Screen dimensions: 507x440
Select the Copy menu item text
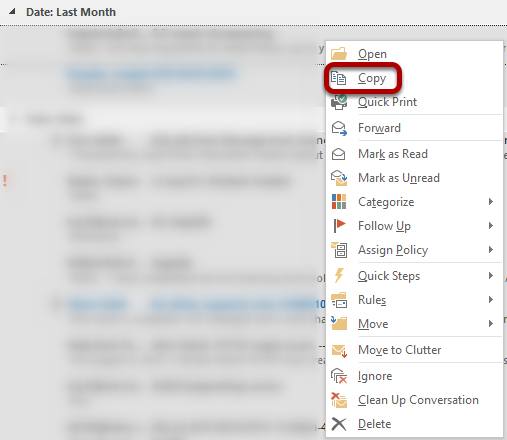372,78
